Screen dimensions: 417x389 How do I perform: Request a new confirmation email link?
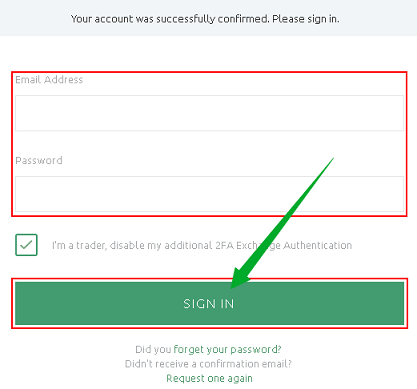(x=209, y=378)
